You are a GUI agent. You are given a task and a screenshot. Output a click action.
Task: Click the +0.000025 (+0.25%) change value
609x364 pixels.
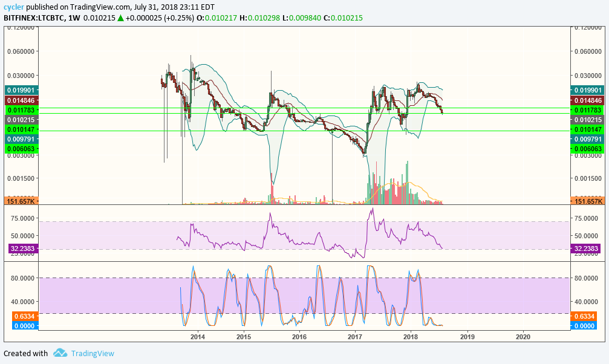tap(160, 18)
